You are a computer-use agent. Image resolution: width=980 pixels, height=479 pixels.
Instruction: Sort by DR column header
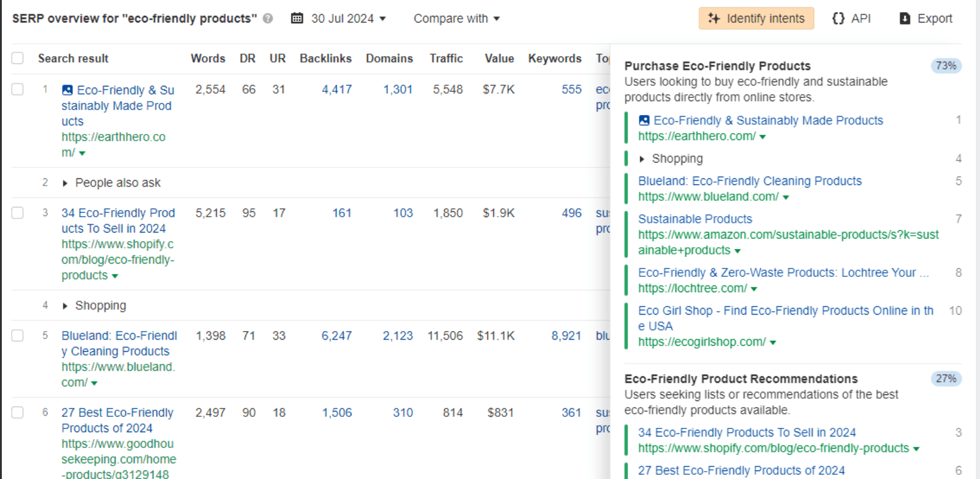tap(247, 58)
